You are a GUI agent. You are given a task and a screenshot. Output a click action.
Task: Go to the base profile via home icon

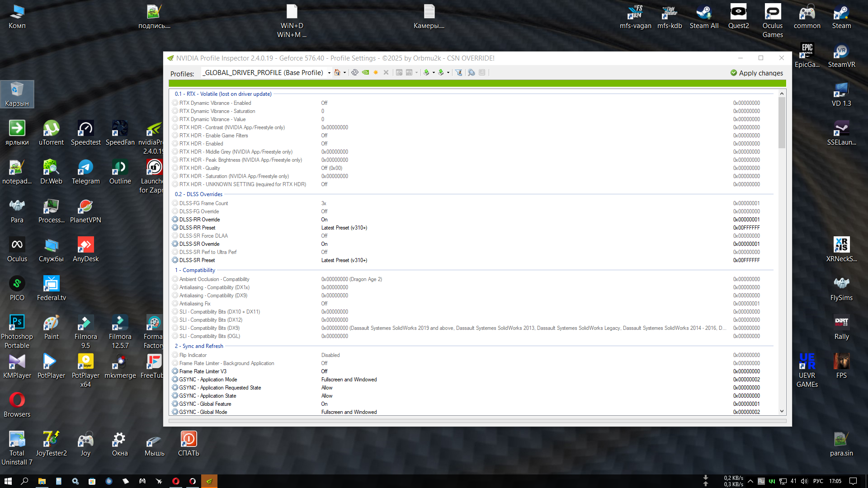click(x=337, y=72)
